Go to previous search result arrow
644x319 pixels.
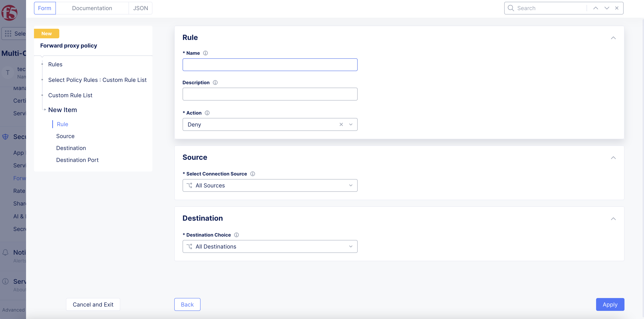point(596,8)
